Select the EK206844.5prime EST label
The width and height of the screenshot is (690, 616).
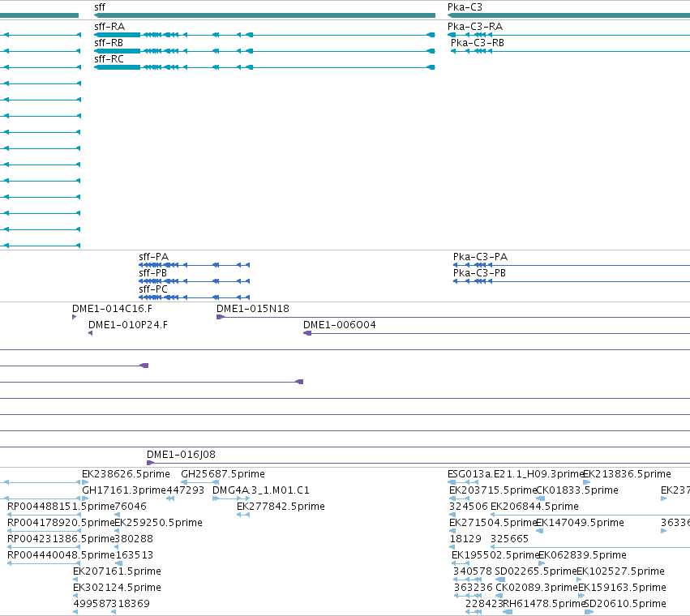click(x=534, y=507)
